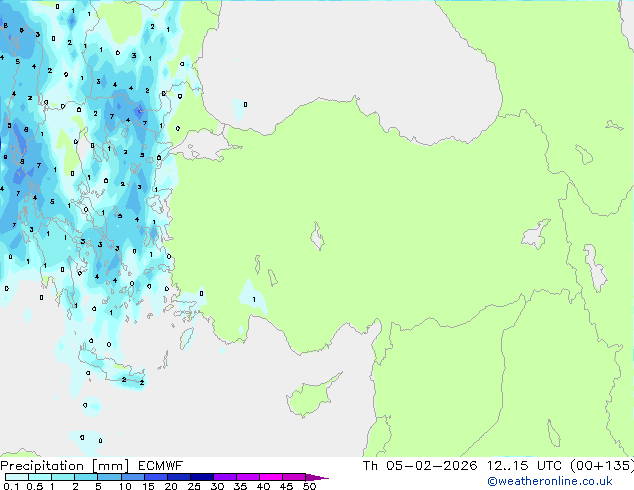634x490 pixels.
Task: Select the 5–10 mm legend swatch
Action: point(109,477)
